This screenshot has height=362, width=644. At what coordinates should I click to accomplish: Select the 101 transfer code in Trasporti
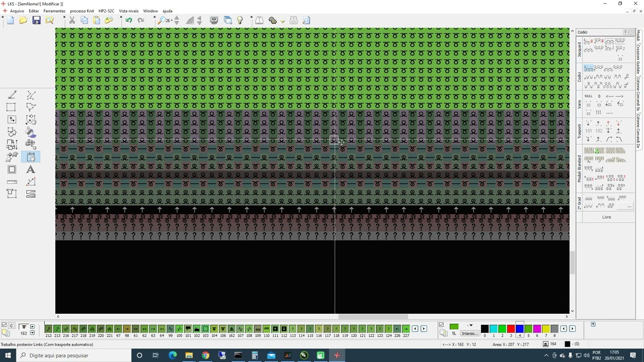click(x=588, y=131)
